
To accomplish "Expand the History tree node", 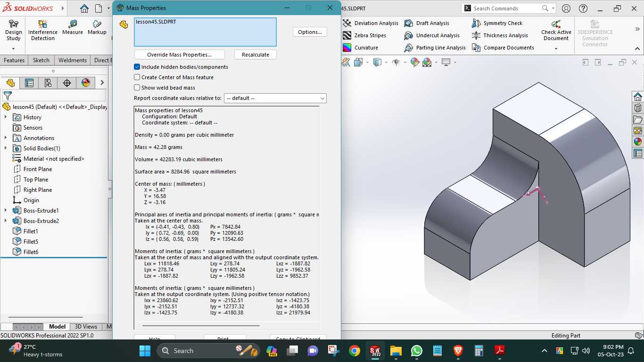I will coord(6,117).
